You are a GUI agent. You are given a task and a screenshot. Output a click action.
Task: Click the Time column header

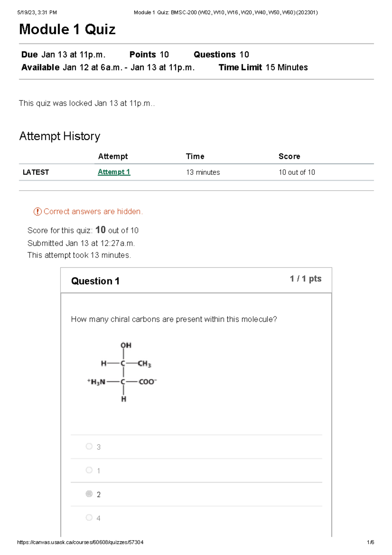[x=195, y=156]
